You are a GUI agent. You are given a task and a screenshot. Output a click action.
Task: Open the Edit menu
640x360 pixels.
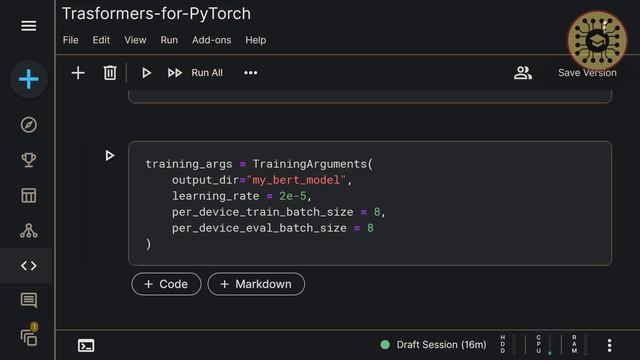(101, 40)
